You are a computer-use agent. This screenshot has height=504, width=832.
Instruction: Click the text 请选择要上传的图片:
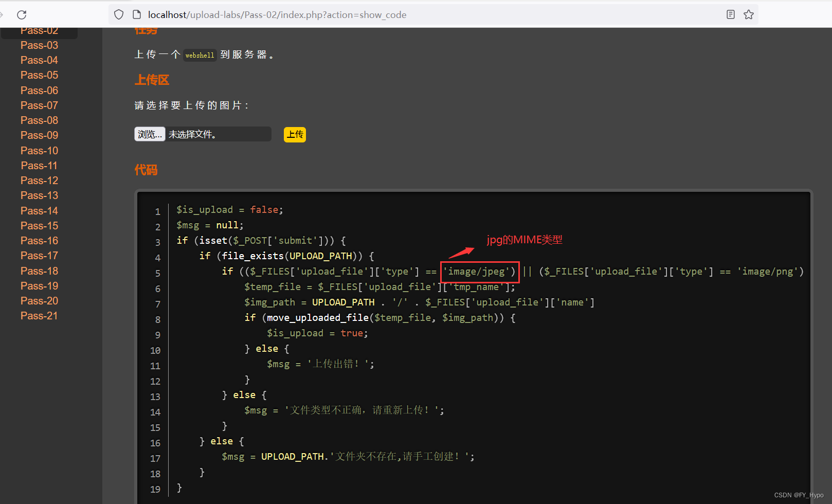(192, 105)
